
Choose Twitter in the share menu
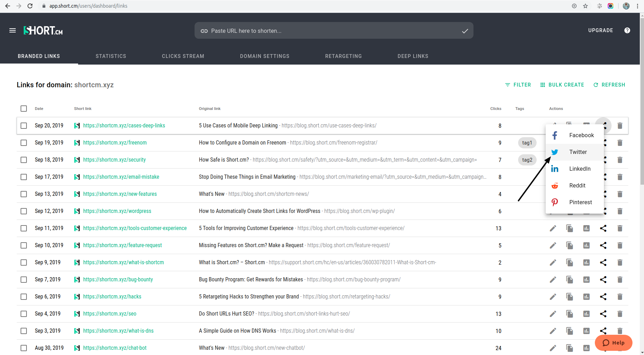[x=575, y=152]
